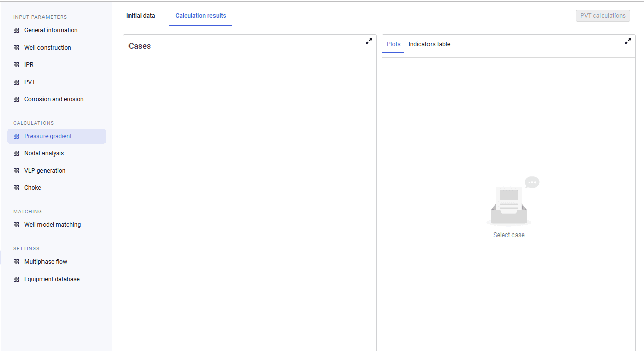Screen dimensions: 644x351
Task: Click the PVT calculations button
Action: pos(603,16)
